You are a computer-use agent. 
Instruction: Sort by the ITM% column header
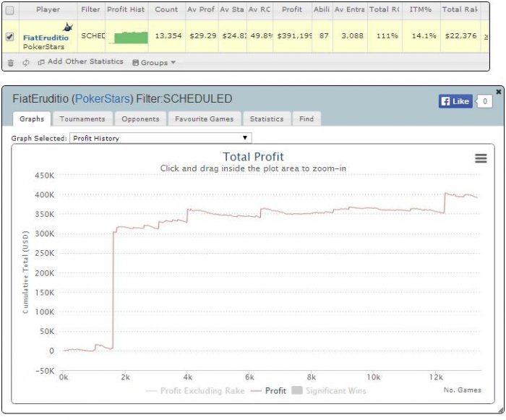[x=421, y=9]
